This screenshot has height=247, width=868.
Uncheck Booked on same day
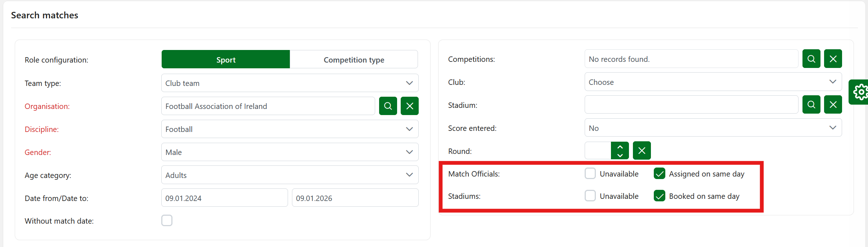pyautogui.click(x=659, y=196)
